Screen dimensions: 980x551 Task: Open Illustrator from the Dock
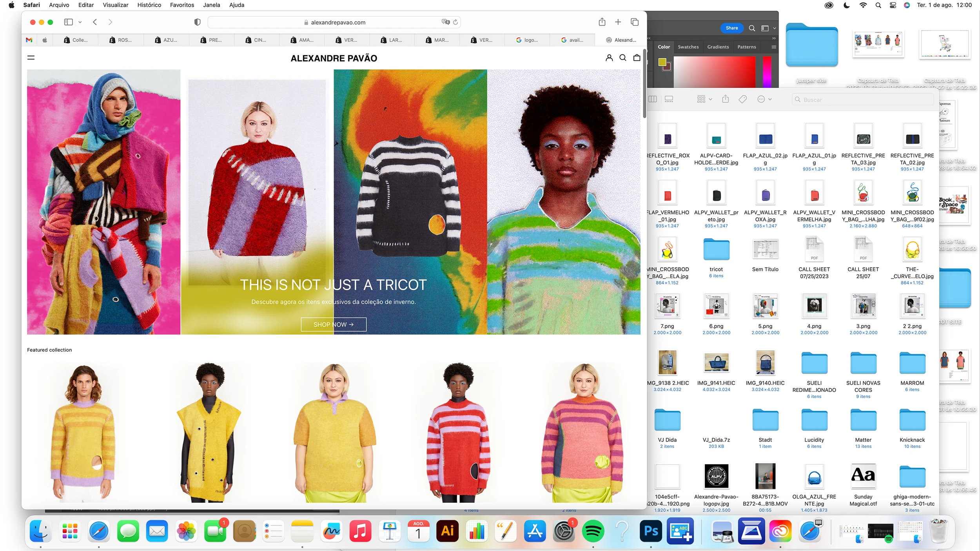pyautogui.click(x=447, y=531)
